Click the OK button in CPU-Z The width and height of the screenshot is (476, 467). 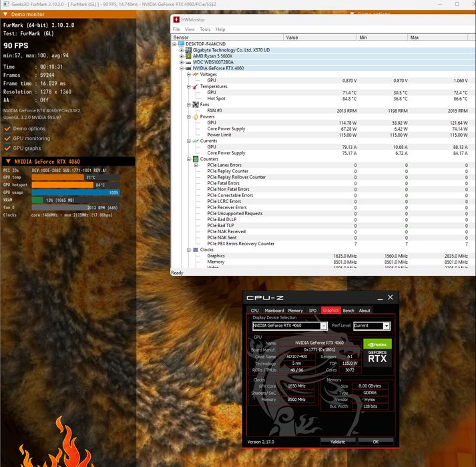coord(376,442)
